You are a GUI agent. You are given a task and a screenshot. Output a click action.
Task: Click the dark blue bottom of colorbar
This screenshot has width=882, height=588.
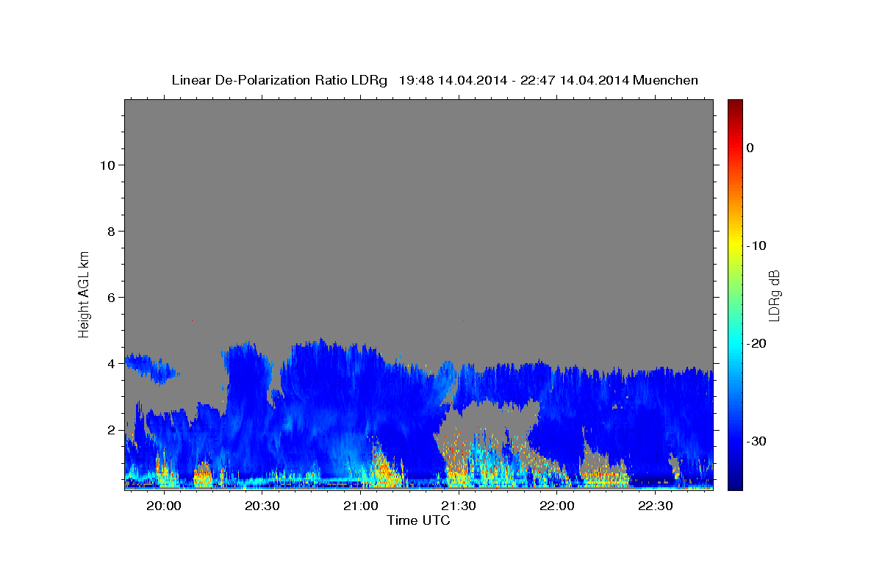click(735, 485)
